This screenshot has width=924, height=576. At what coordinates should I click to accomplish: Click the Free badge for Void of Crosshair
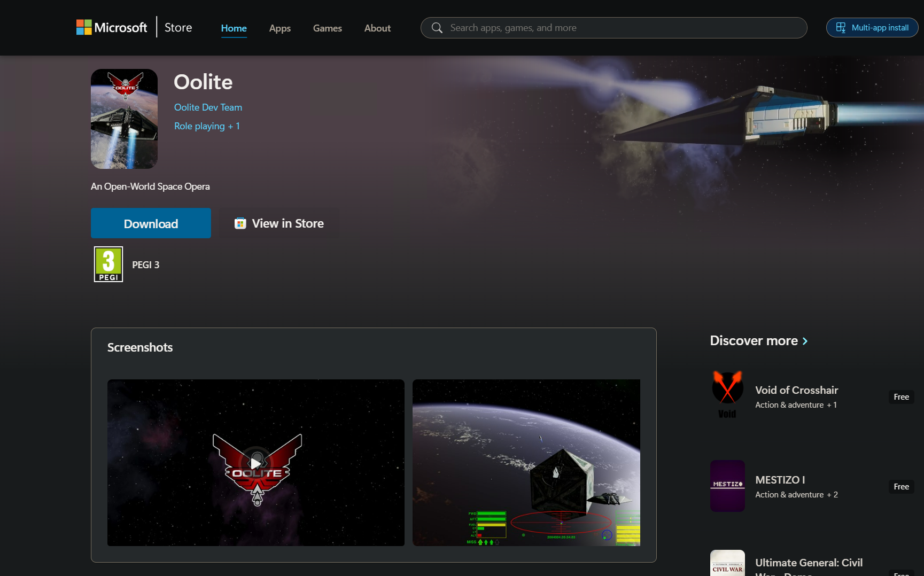[x=901, y=397]
